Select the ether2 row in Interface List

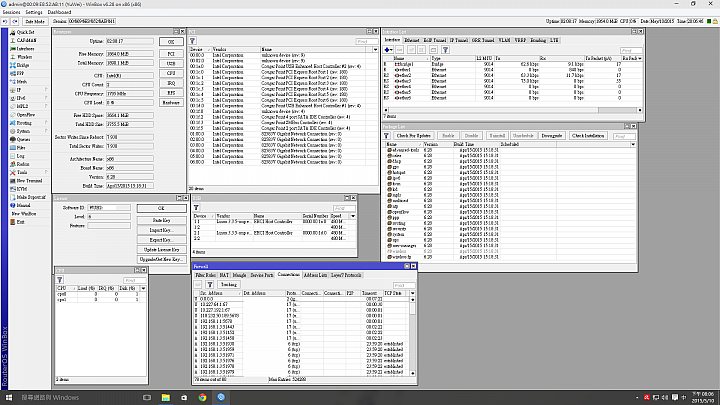click(x=512, y=75)
